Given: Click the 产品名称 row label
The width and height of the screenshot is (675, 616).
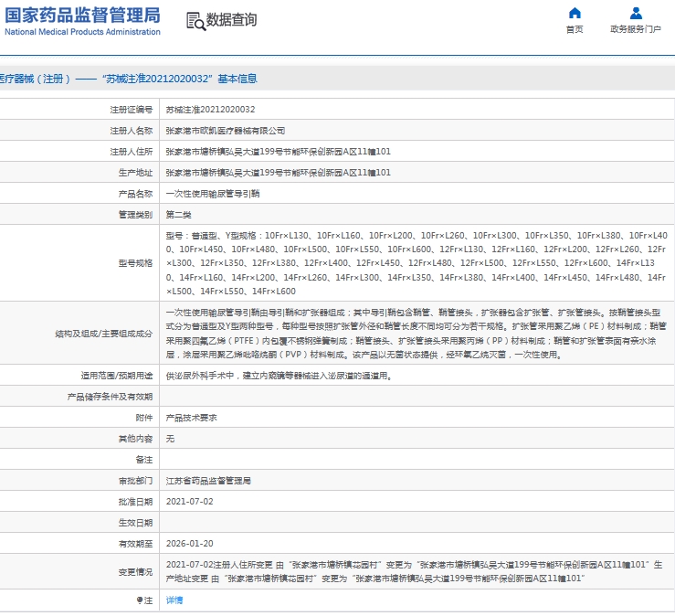Looking at the screenshot, I should 135,194.
